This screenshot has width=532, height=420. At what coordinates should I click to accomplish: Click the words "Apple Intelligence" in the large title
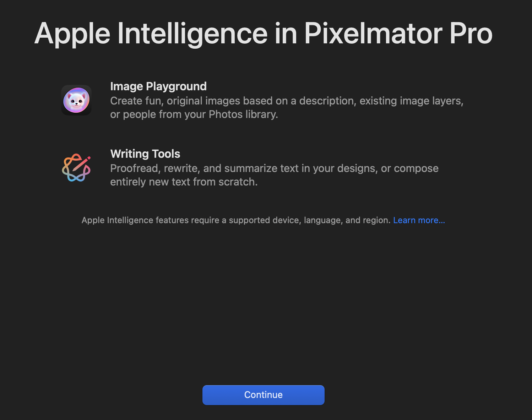[x=151, y=34]
